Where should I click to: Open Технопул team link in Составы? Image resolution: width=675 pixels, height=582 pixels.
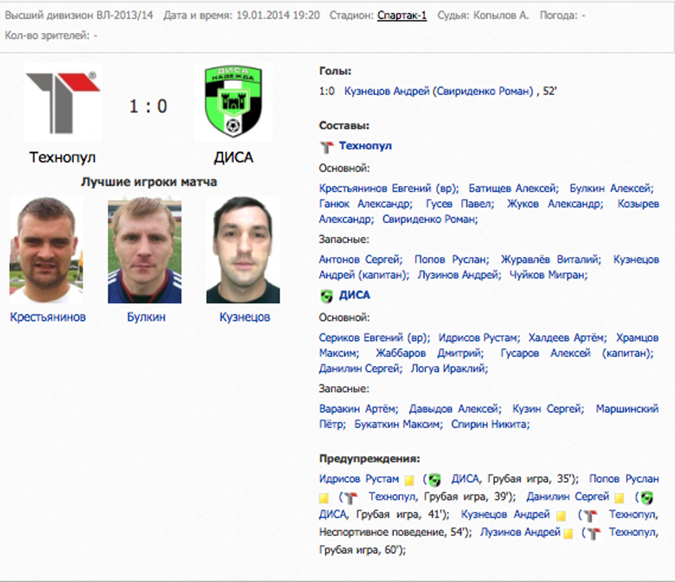coord(365,146)
